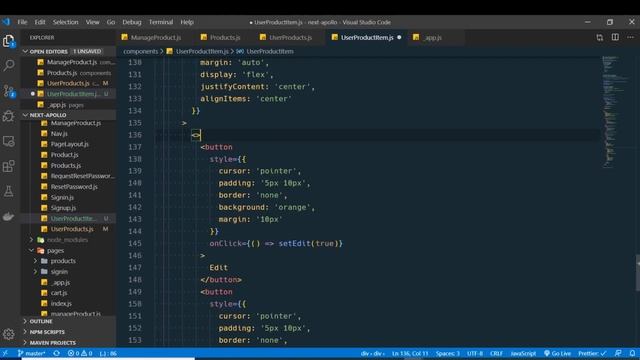Open the Test beaker icon
This screenshot has width=640, height=360.
9,191
